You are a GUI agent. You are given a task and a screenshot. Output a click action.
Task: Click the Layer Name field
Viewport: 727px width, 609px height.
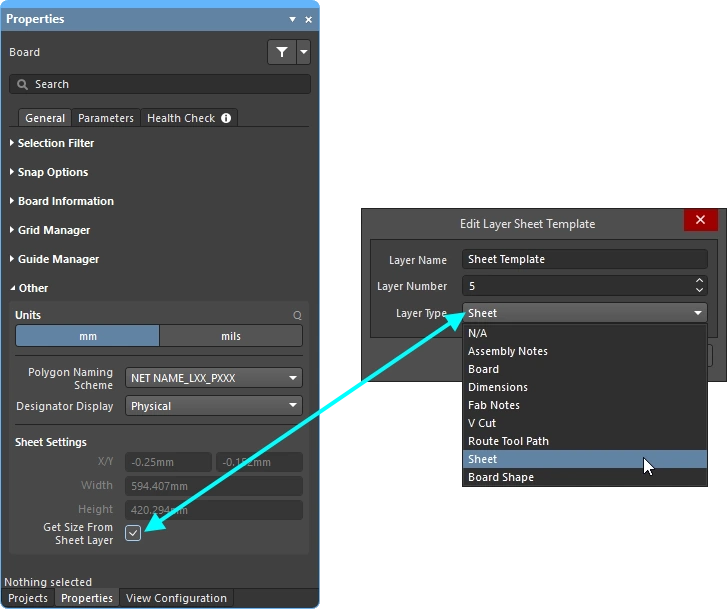[585, 259]
